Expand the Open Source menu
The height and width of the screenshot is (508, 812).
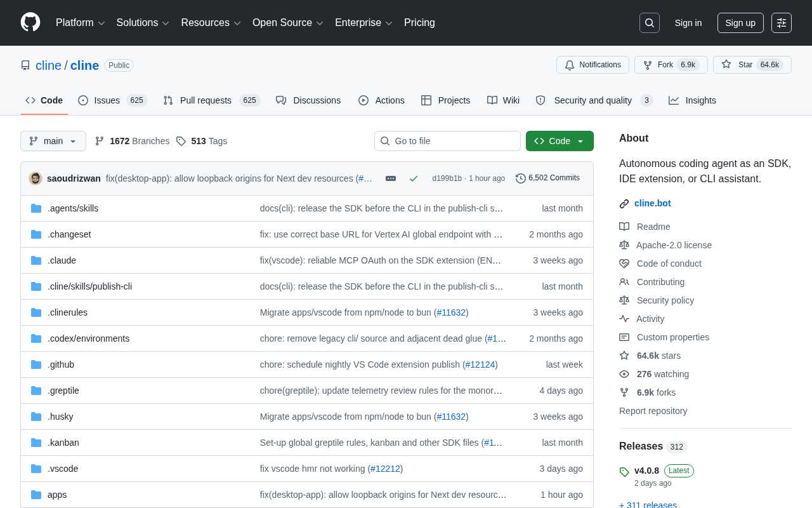tap(288, 23)
